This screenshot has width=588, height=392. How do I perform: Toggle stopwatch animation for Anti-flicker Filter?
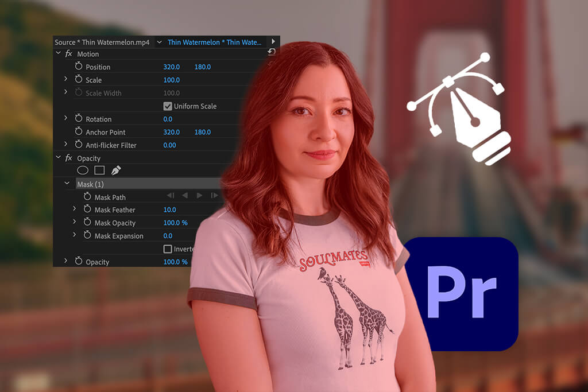point(78,144)
